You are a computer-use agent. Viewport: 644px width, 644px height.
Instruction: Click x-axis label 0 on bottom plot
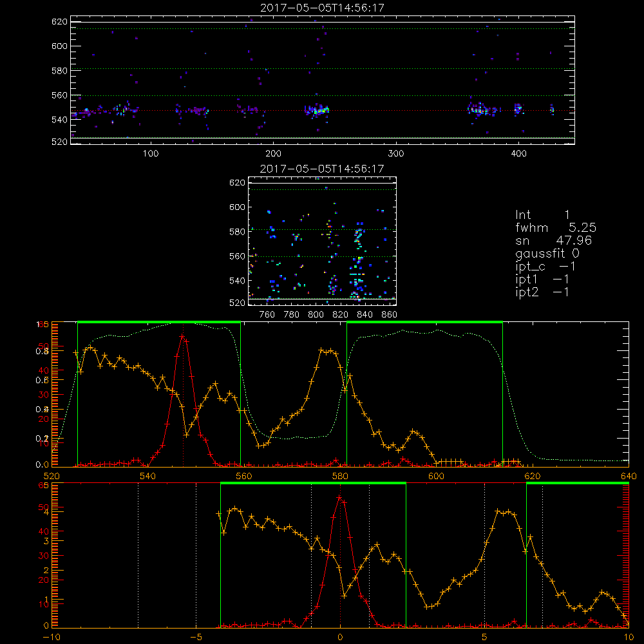[x=340, y=638]
